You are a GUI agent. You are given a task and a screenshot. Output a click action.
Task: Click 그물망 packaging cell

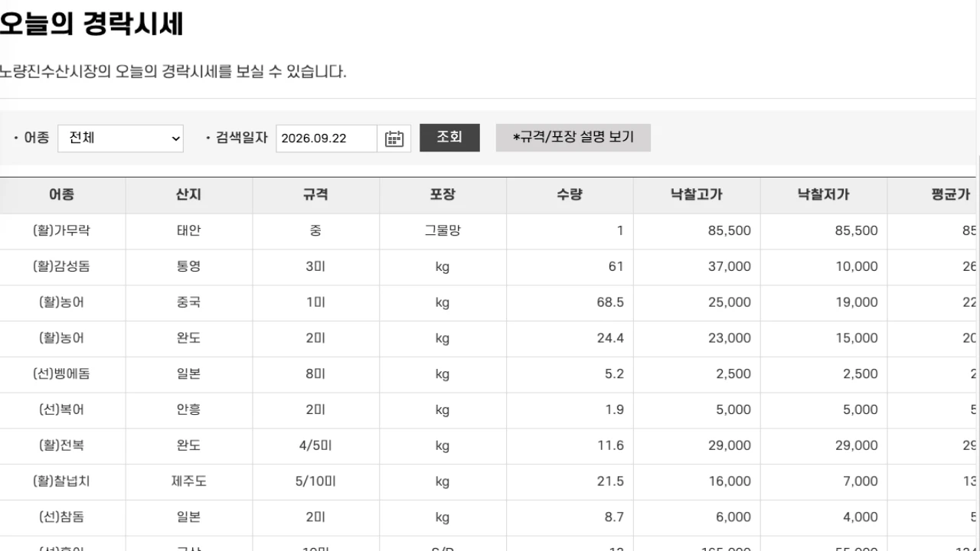(443, 230)
